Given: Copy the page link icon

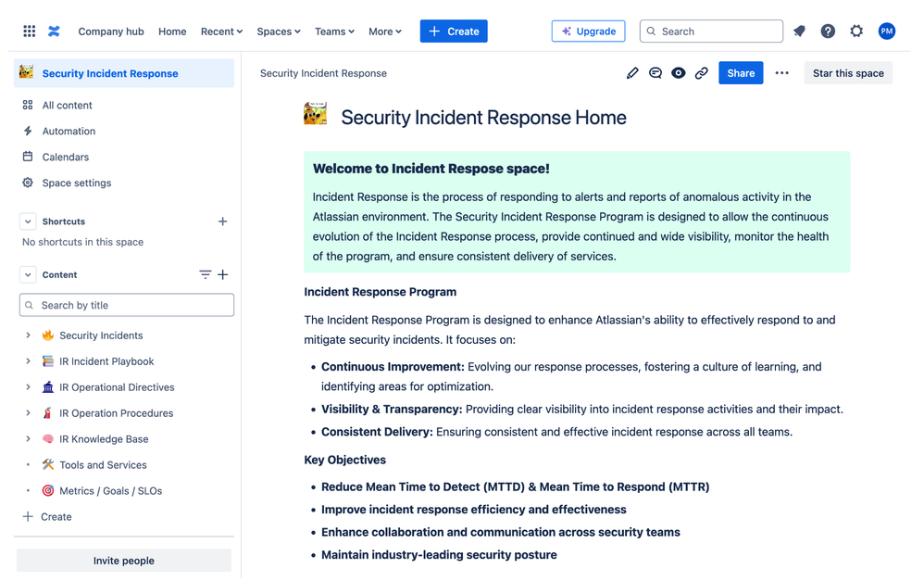Looking at the screenshot, I should (x=701, y=73).
